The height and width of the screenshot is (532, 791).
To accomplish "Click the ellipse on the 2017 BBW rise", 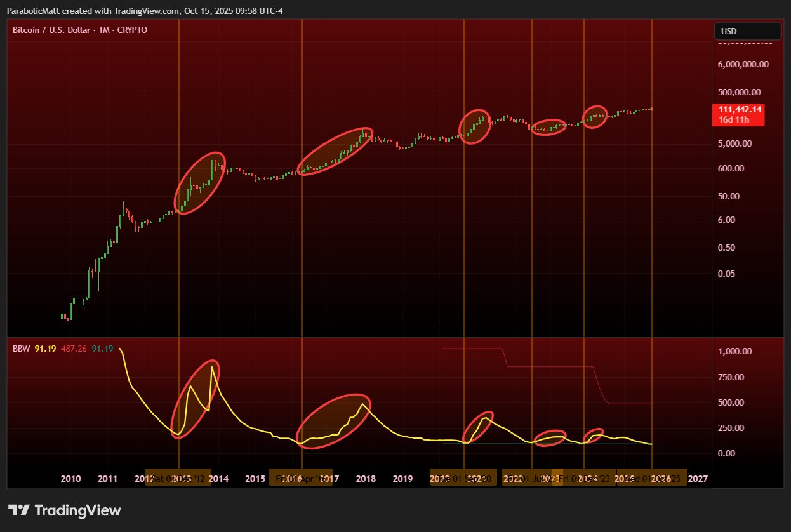I will [333, 422].
